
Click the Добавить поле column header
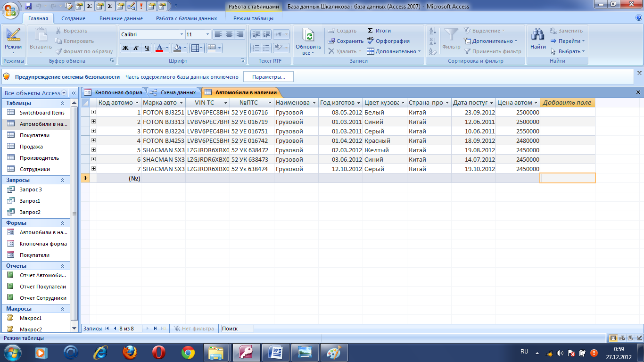tap(567, 102)
